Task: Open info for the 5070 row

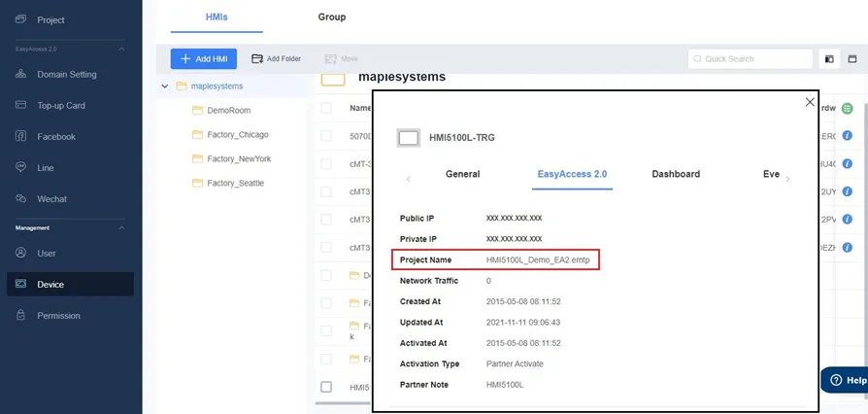Action: pyautogui.click(x=847, y=136)
